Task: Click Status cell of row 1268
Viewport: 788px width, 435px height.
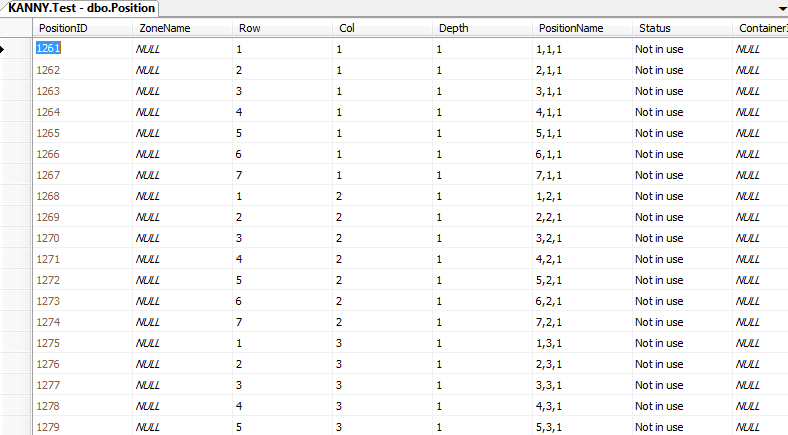Action: coord(682,196)
